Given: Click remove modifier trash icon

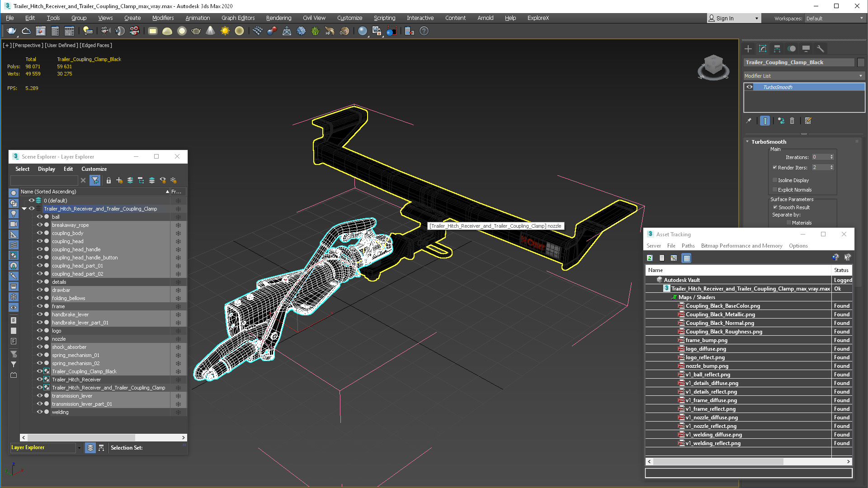Looking at the screenshot, I should (x=792, y=121).
